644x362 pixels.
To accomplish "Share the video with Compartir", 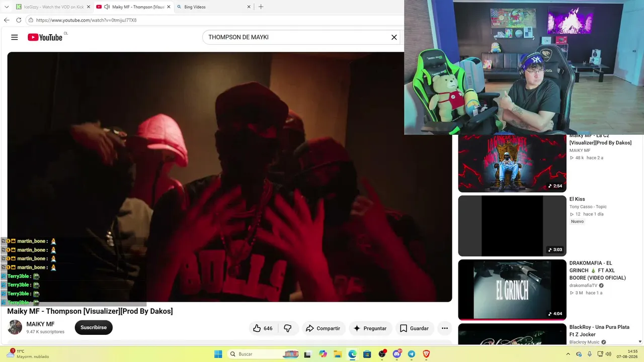I will point(323,328).
